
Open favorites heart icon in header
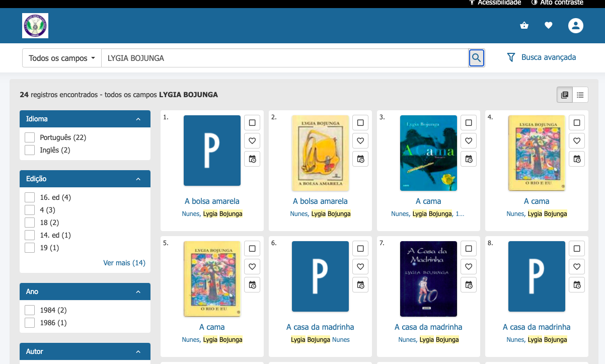point(549,25)
